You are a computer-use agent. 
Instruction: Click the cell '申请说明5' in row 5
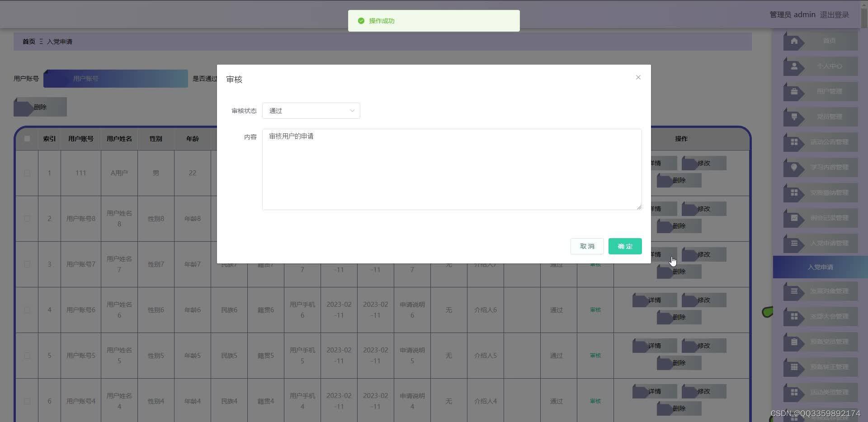tap(412, 356)
